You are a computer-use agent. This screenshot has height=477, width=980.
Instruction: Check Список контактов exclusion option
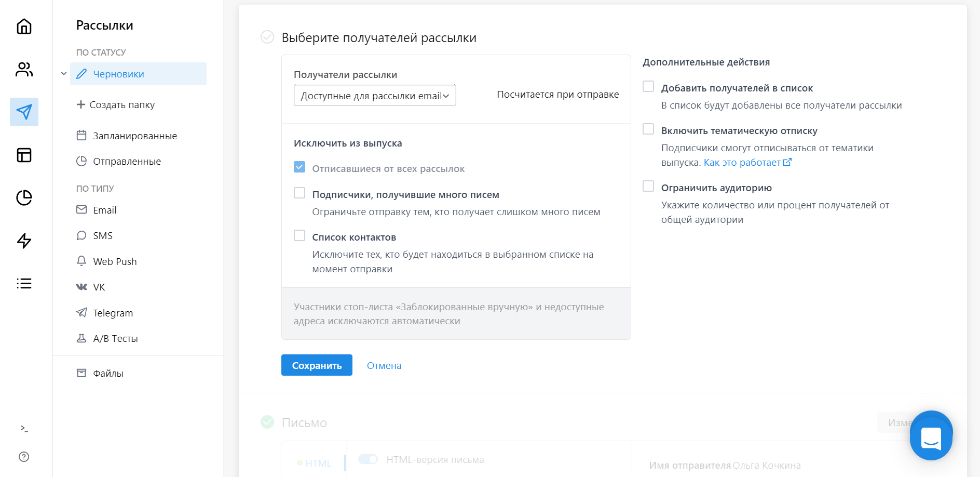300,235
